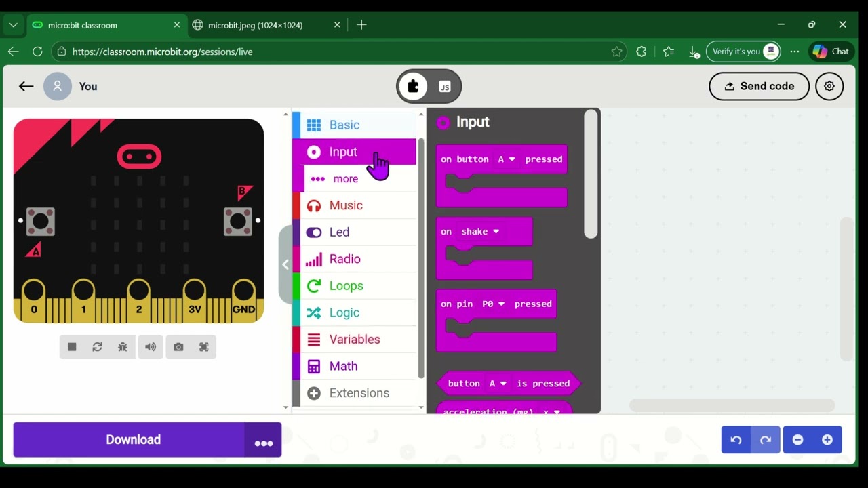868x488 pixels.
Task: Select the Input blocks category
Action: (x=354, y=152)
